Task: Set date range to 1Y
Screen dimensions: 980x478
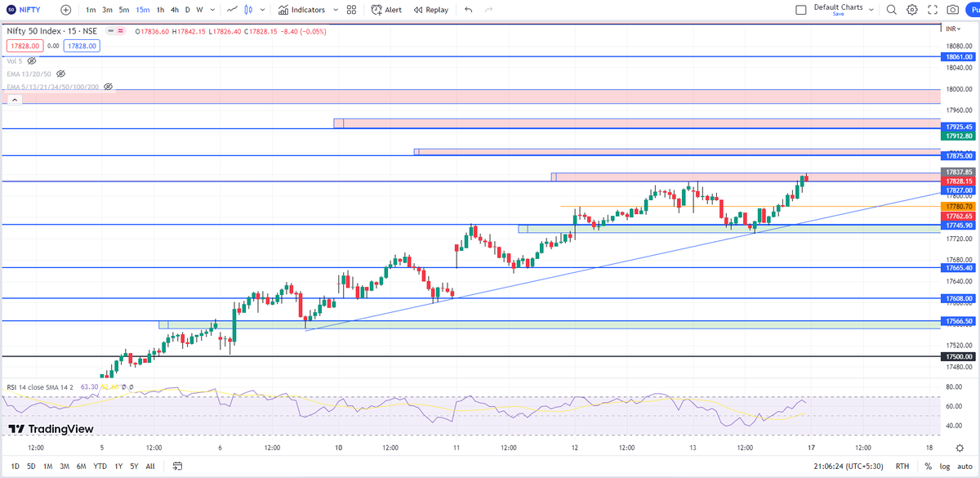Action: tap(118, 467)
